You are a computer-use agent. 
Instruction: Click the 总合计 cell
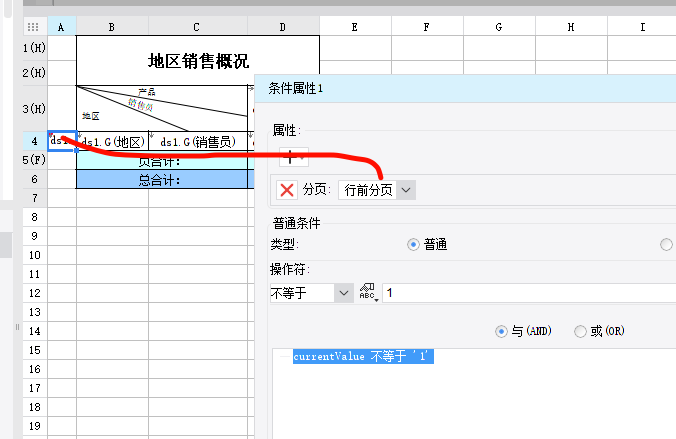[162, 179]
